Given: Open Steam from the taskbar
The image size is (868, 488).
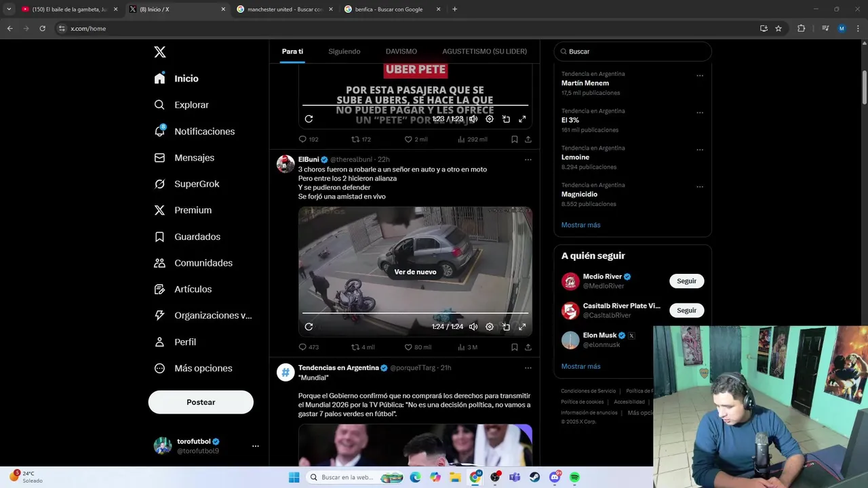Looking at the screenshot, I should pyautogui.click(x=534, y=477).
